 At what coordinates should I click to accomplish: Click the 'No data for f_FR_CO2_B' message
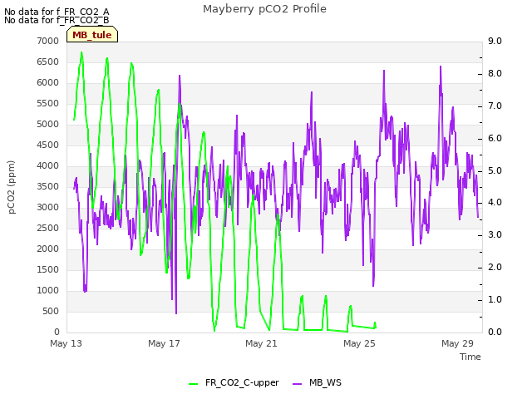point(57,20)
